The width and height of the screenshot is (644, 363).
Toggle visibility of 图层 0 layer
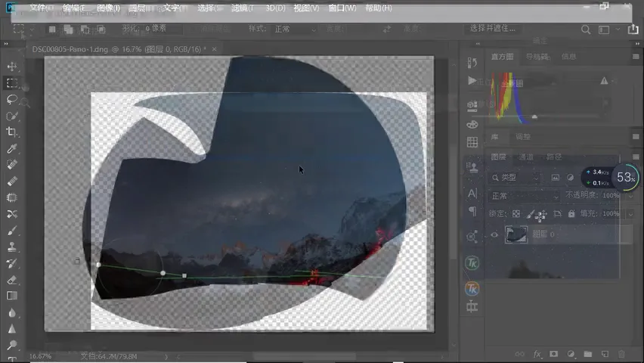[494, 234]
